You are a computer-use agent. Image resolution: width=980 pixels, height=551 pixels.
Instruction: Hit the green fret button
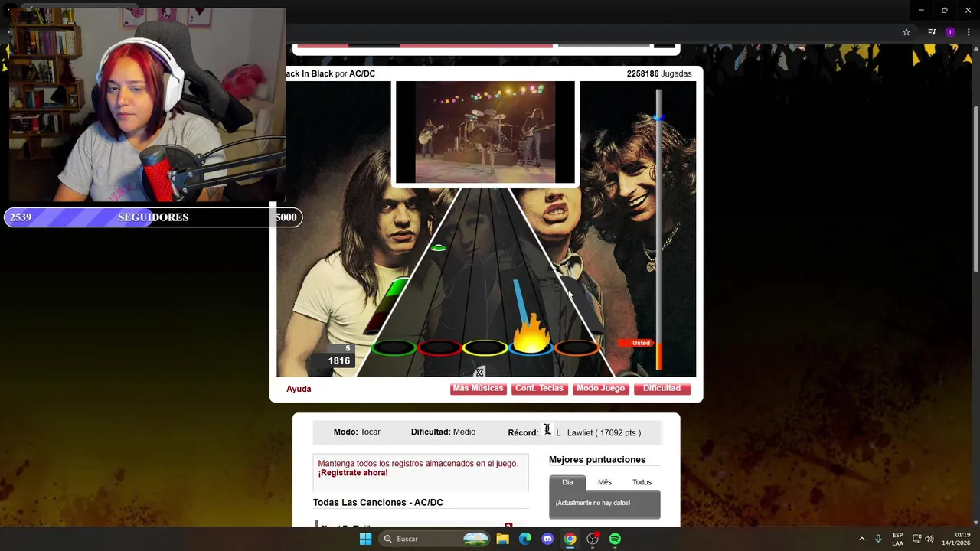[x=394, y=348]
